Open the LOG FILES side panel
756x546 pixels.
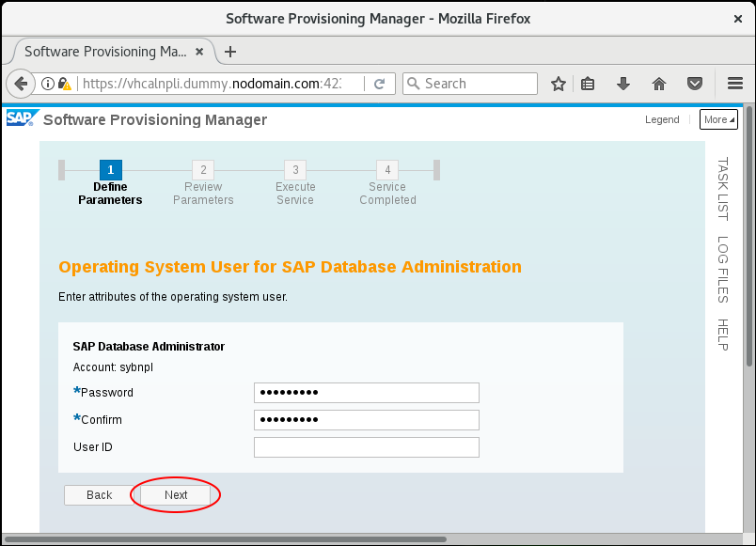tap(722, 270)
